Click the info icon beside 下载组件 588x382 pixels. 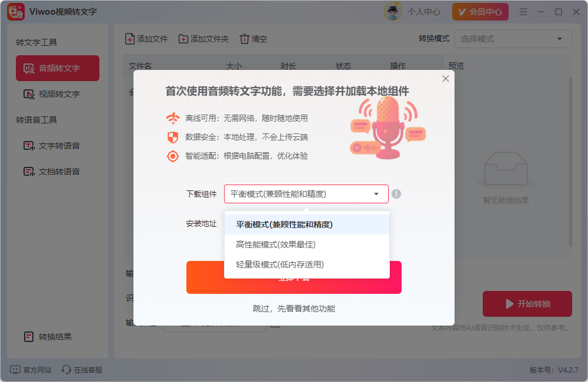coord(396,194)
